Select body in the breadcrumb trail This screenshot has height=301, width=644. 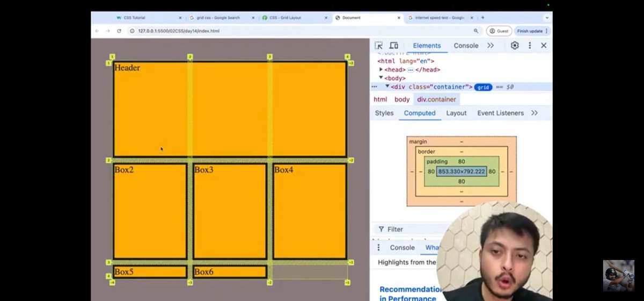click(x=402, y=99)
